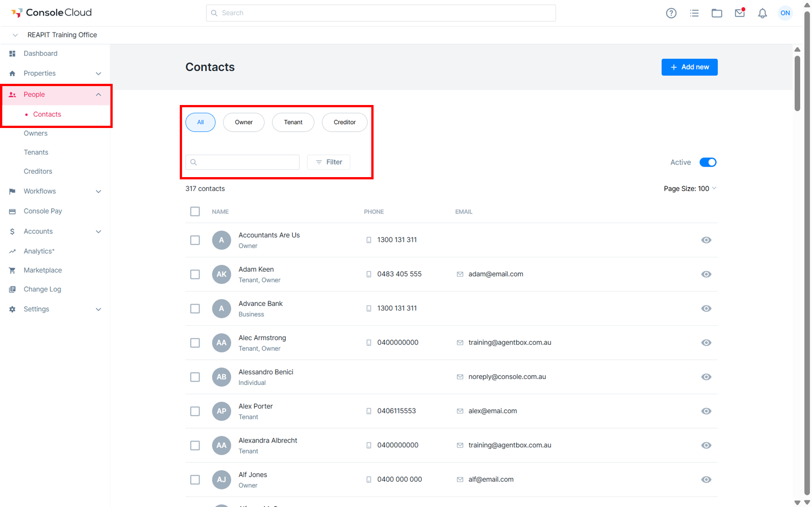The width and height of the screenshot is (812, 507).
Task: Click the Console Cloud logo
Action: coord(51,13)
